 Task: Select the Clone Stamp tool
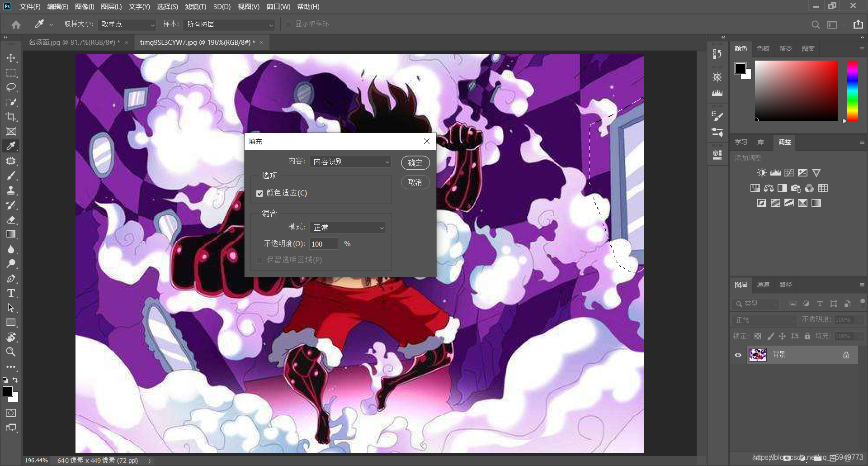pyautogui.click(x=11, y=190)
